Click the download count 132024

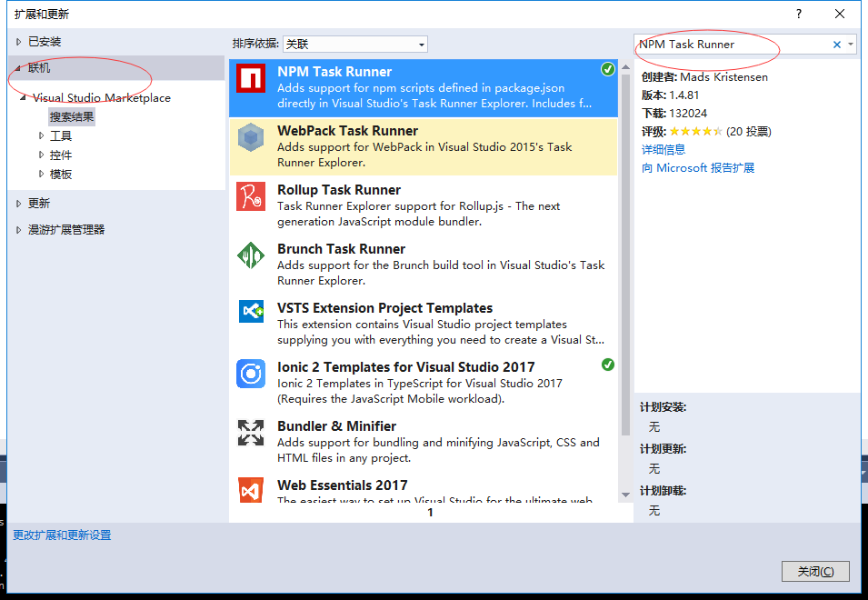(688, 114)
